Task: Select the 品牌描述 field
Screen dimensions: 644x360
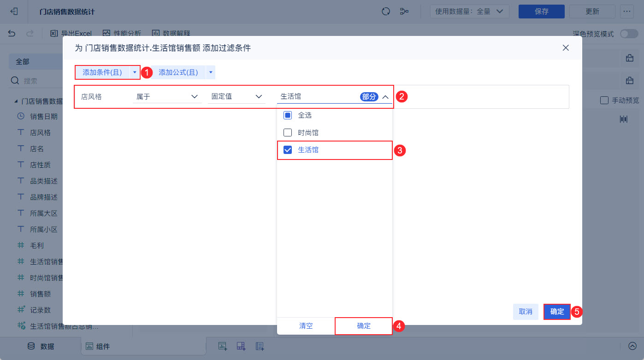Action: pos(44,197)
